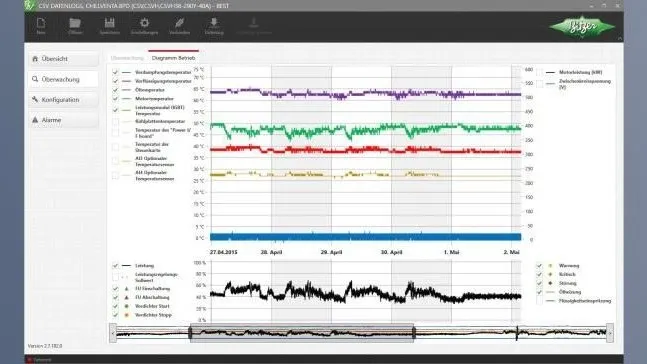Image resolution: width=647 pixels, height=364 pixels.
Task: Toggle Leistungsmodul (IGBT) Temperatur checkbox
Action: tap(115, 110)
